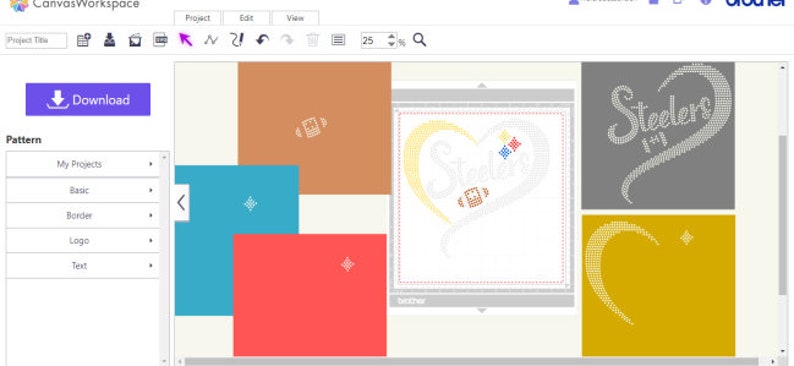Create a new project with toolbar icon
The image size is (794, 366).
[x=84, y=40]
